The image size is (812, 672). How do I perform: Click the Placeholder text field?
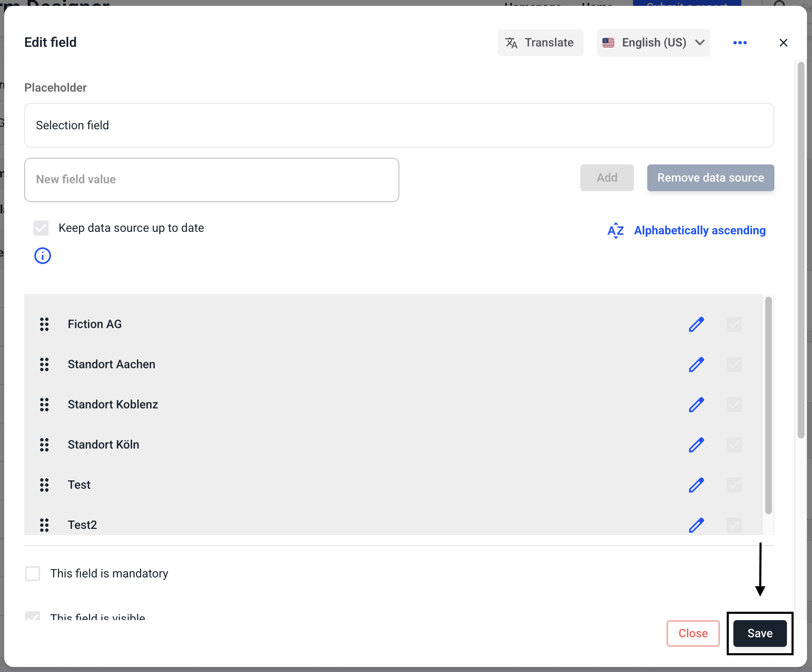click(x=399, y=126)
